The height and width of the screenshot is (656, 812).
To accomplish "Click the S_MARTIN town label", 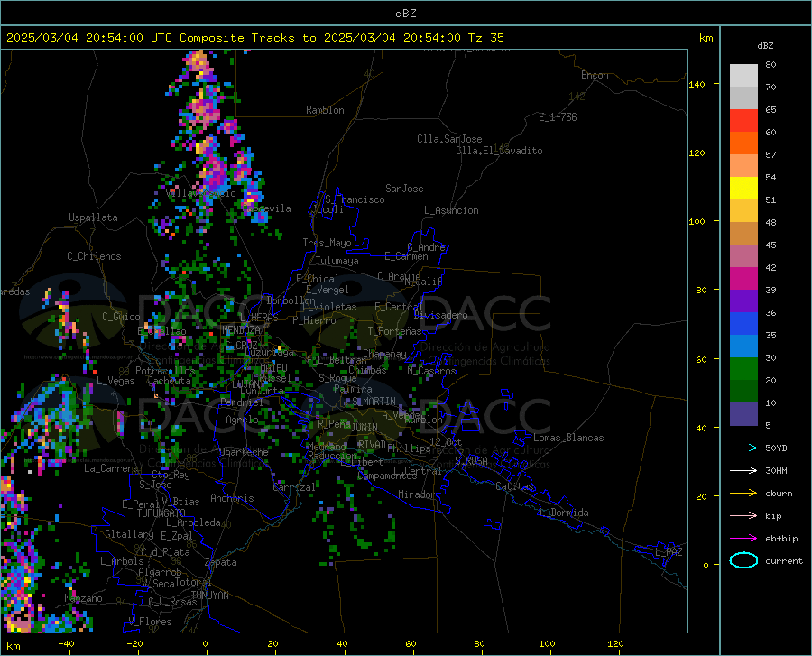I will click(x=374, y=402).
